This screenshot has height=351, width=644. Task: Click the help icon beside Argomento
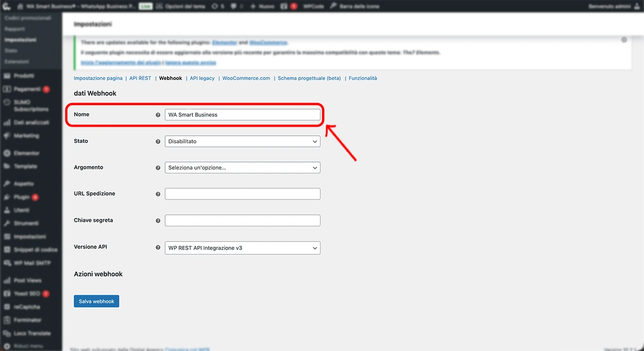click(x=158, y=168)
